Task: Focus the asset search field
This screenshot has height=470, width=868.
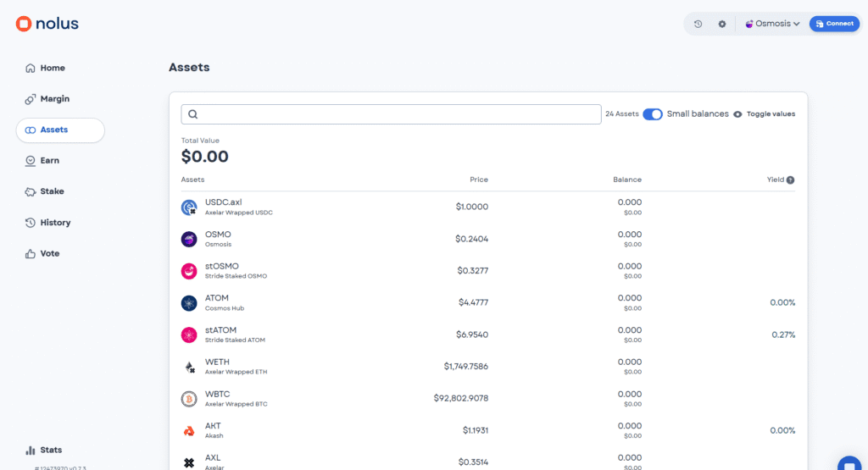Action: pyautogui.click(x=391, y=114)
